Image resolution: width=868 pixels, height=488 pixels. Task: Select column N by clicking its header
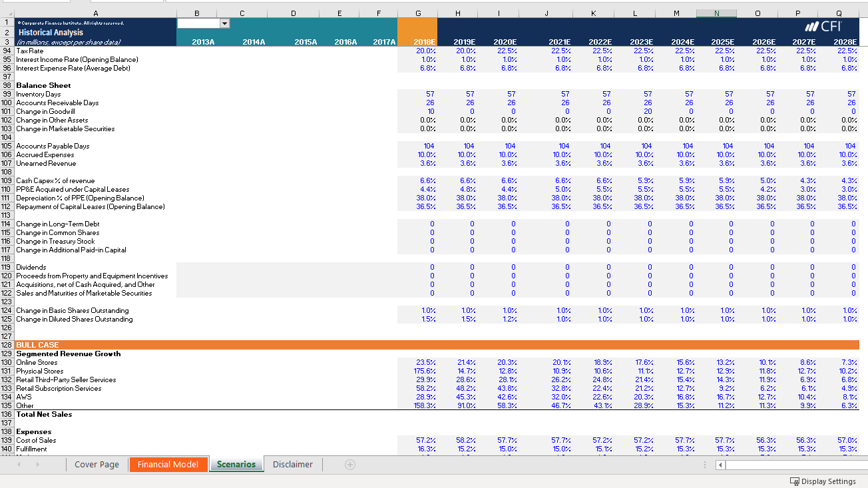(x=716, y=13)
